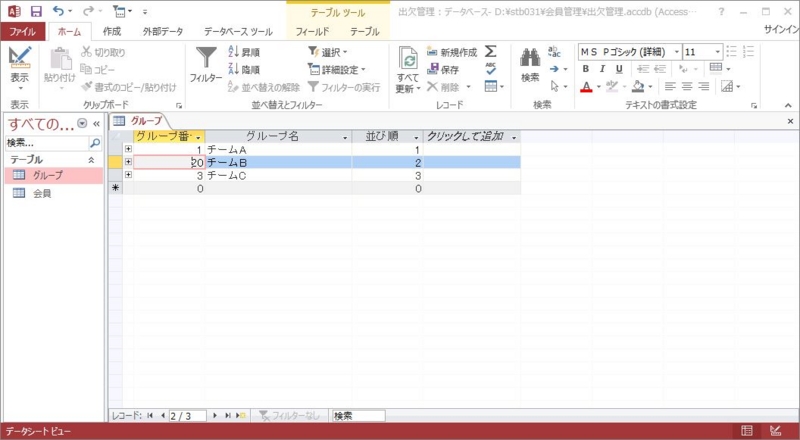Open the ファイル tab
800x440 pixels.
click(22, 32)
